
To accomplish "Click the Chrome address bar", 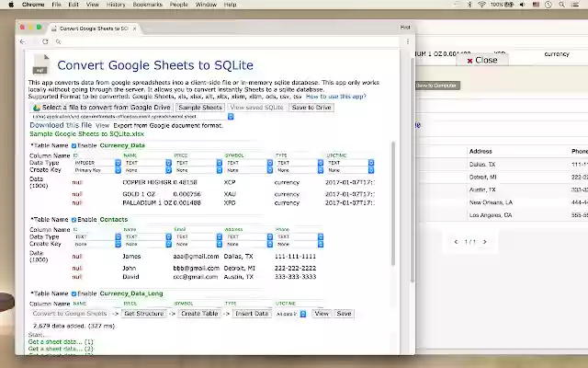I will pyautogui.click(x=229, y=41).
